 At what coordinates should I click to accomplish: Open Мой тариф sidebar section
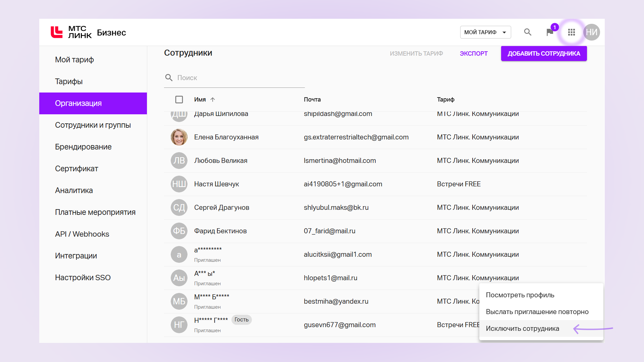(x=93, y=60)
